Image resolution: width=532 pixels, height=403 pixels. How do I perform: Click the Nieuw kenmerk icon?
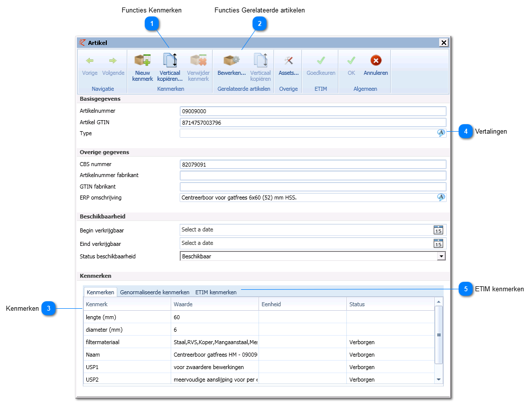(x=142, y=61)
